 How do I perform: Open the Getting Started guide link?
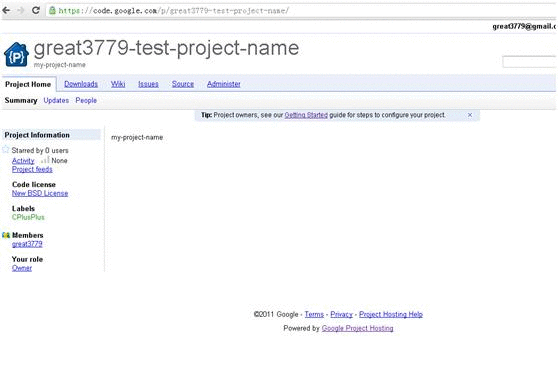click(306, 115)
